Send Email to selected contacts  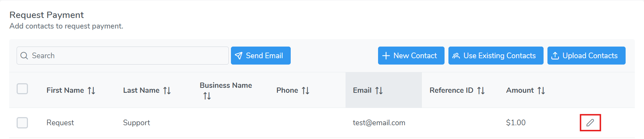(261, 56)
